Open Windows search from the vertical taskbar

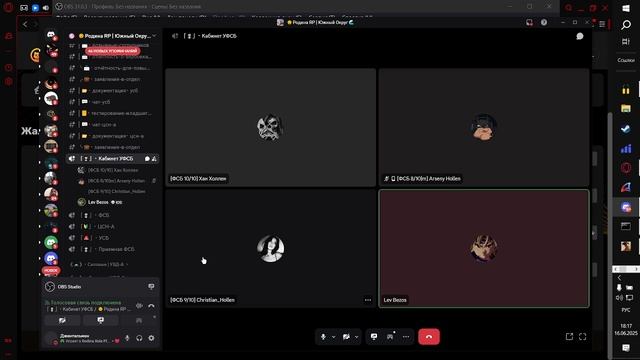[626, 25]
